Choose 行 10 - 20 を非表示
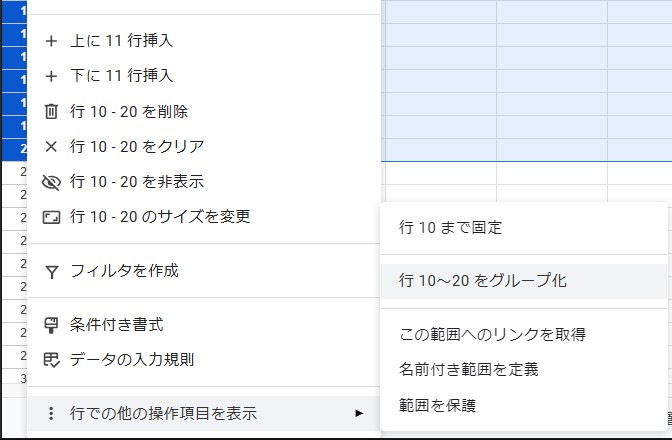Viewport: 672px width, 440px height. coord(137,182)
